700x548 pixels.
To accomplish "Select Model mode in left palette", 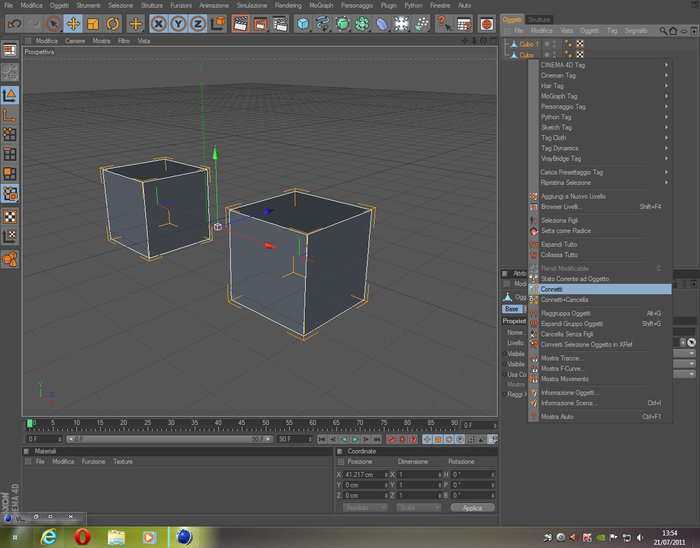I will tap(10, 95).
